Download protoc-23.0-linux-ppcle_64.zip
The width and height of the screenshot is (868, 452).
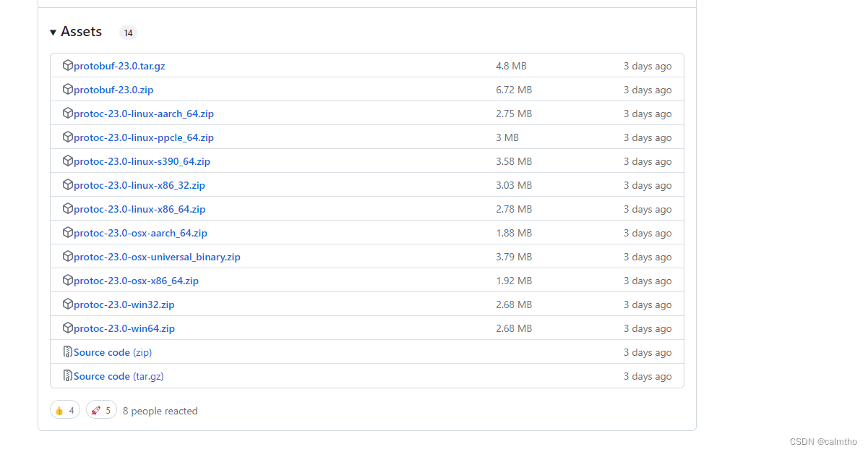[144, 137]
